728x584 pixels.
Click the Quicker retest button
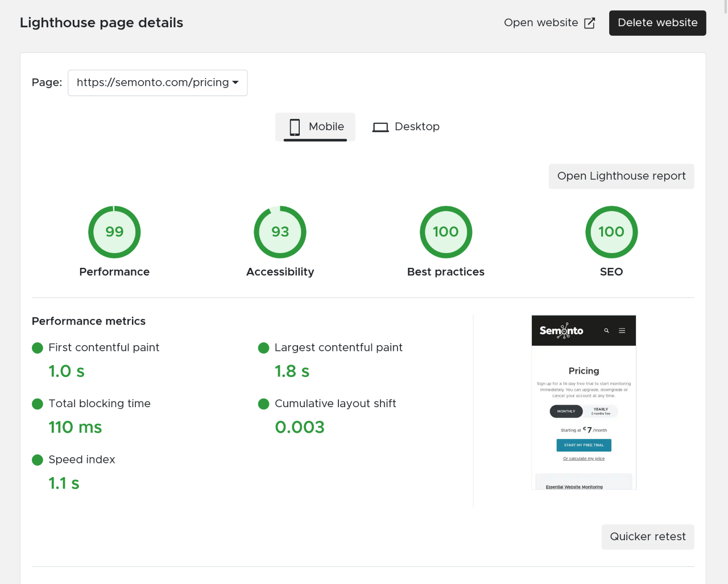(x=648, y=537)
